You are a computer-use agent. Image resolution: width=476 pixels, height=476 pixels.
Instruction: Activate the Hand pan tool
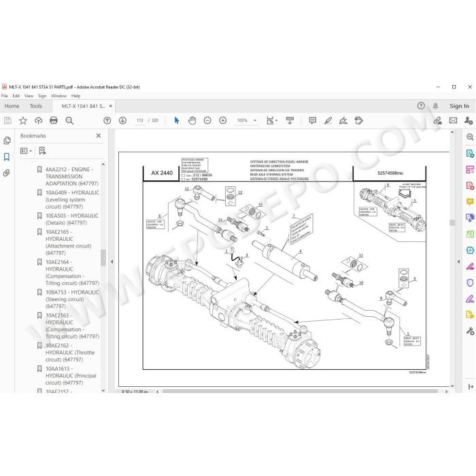(x=192, y=120)
